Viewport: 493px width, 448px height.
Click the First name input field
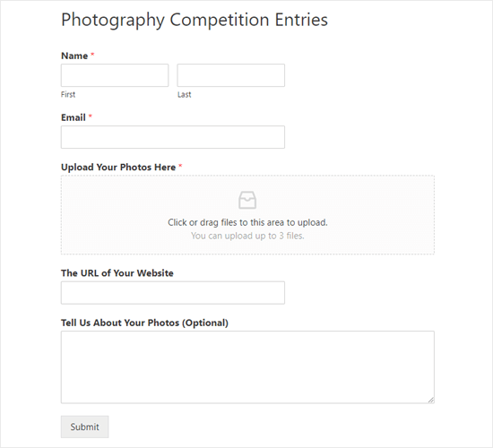(115, 75)
